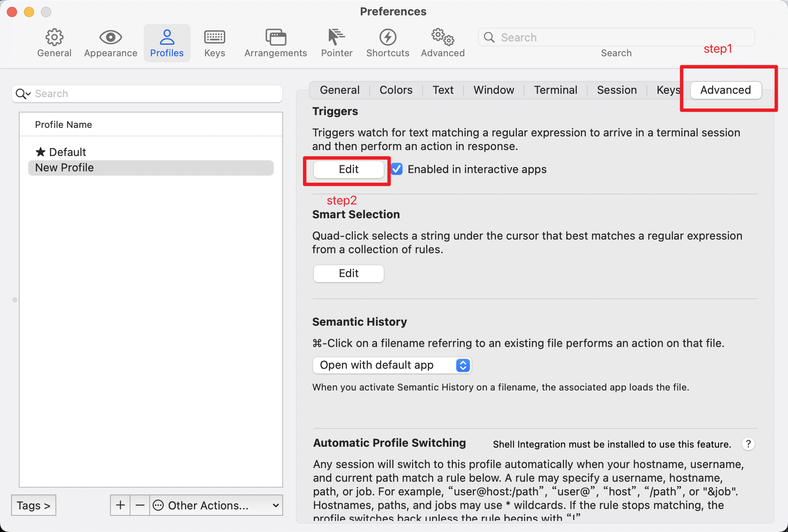Expand the Tags panel
Screen dimensions: 788x532
tap(34, 505)
